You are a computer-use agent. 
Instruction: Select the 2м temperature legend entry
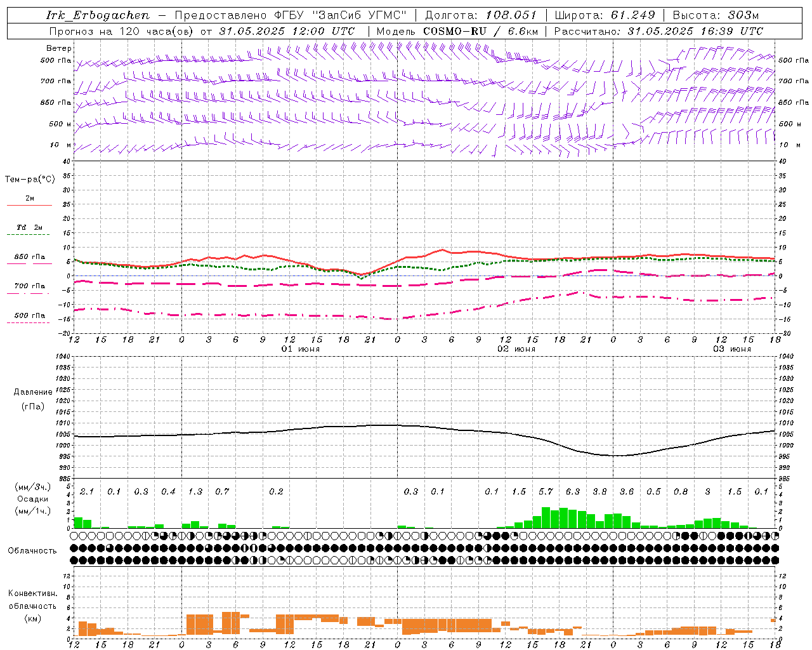click(30, 199)
